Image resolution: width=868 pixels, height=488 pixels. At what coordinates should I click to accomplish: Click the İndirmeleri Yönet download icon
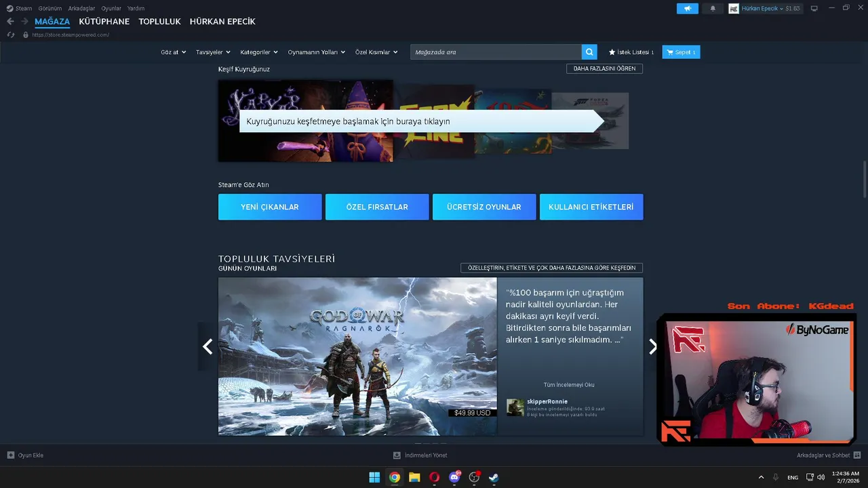[397, 455]
